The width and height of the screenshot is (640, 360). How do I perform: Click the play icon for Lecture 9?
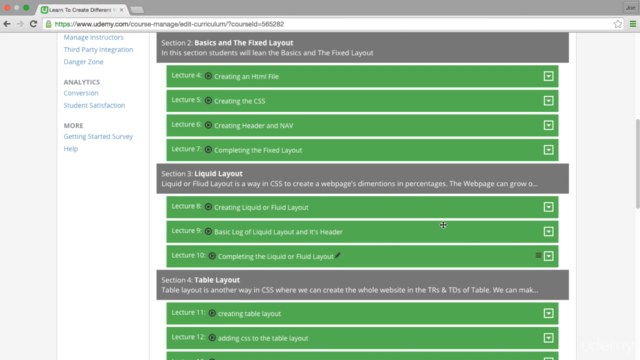click(x=208, y=231)
